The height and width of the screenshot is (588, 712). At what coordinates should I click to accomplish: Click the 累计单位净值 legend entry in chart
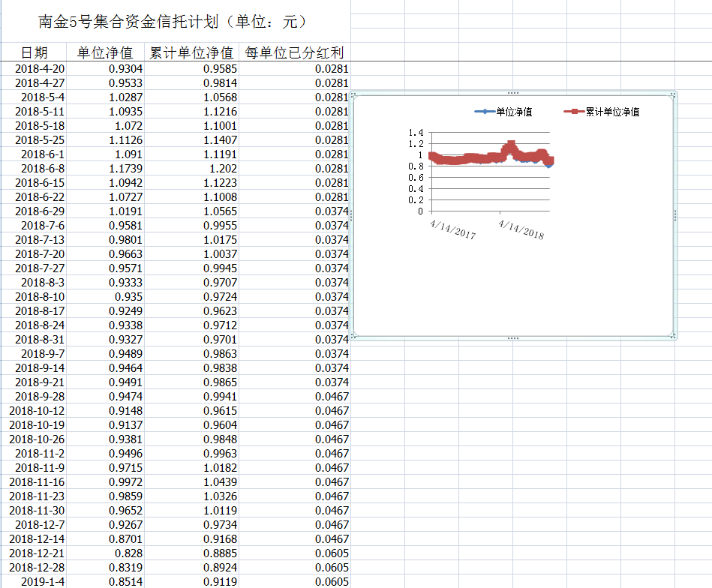(x=601, y=112)
